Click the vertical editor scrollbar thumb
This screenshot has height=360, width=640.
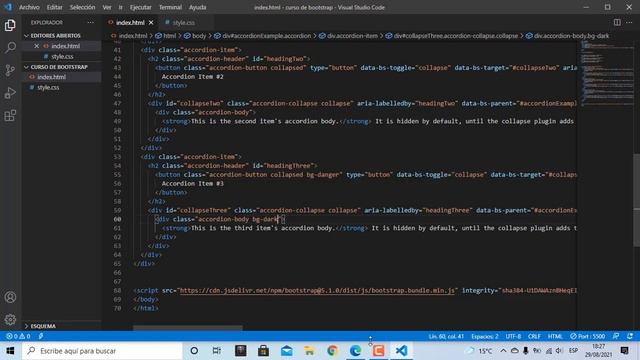[x=636, y=200]
